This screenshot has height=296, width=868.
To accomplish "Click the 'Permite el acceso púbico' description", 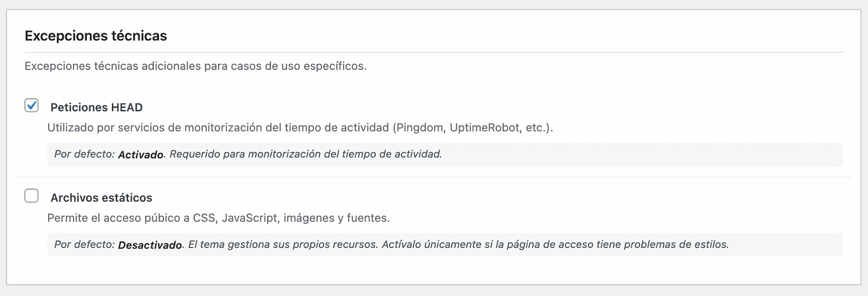I will [218, 218].
